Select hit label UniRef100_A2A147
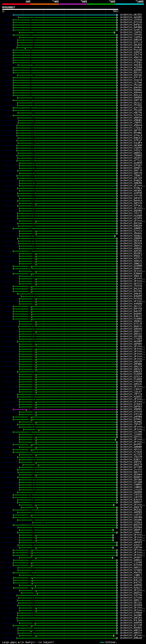 131,545
